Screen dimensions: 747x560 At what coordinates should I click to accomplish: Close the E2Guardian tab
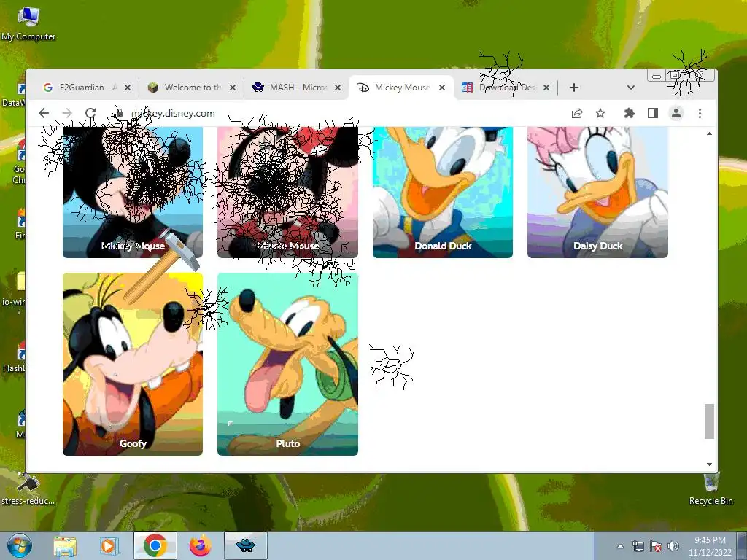(x=128, y=87)
